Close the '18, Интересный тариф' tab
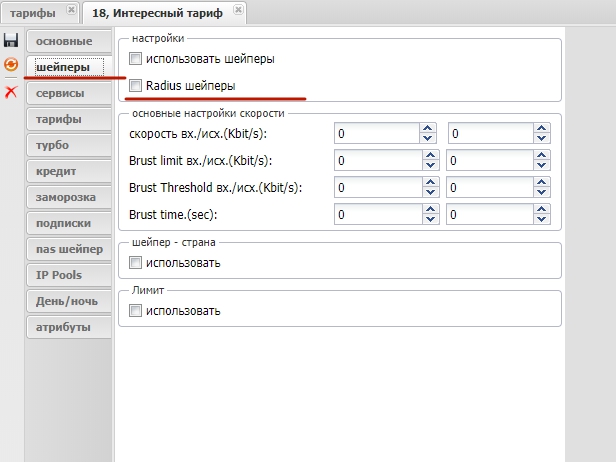This screenshot has width=616, height=462. point(237,10)
